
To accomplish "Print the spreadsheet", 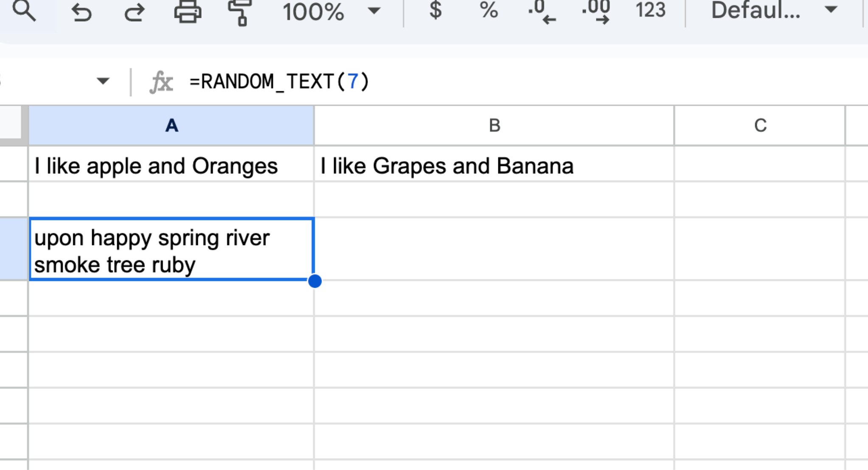I will (188, 12).
